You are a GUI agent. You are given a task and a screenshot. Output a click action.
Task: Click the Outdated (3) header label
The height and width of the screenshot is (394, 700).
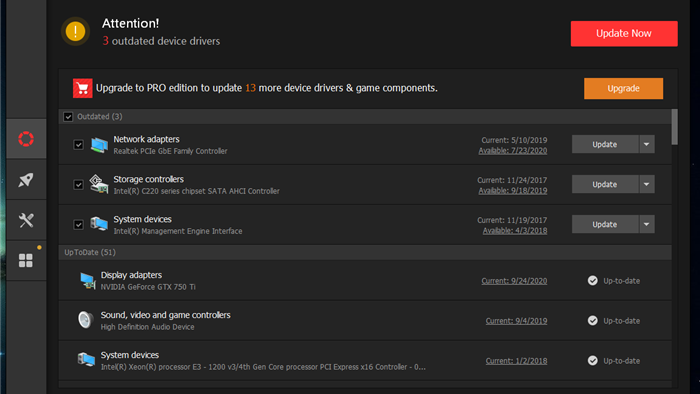pos(100,116)
